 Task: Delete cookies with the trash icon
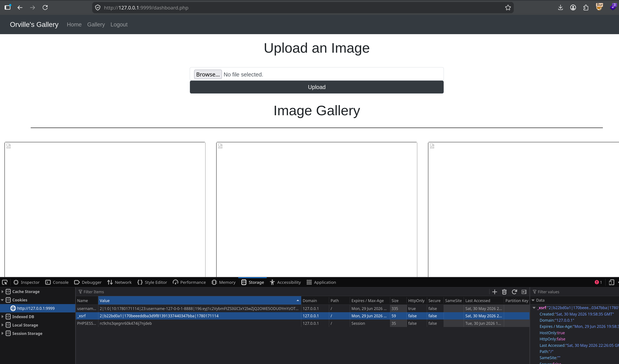(x=504, y=292)
